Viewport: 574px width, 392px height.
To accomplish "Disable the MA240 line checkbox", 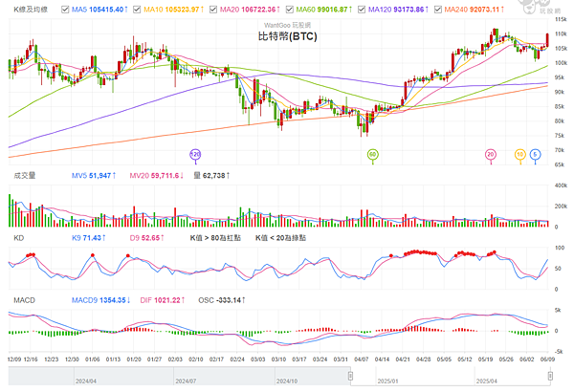I will (438, 10).
